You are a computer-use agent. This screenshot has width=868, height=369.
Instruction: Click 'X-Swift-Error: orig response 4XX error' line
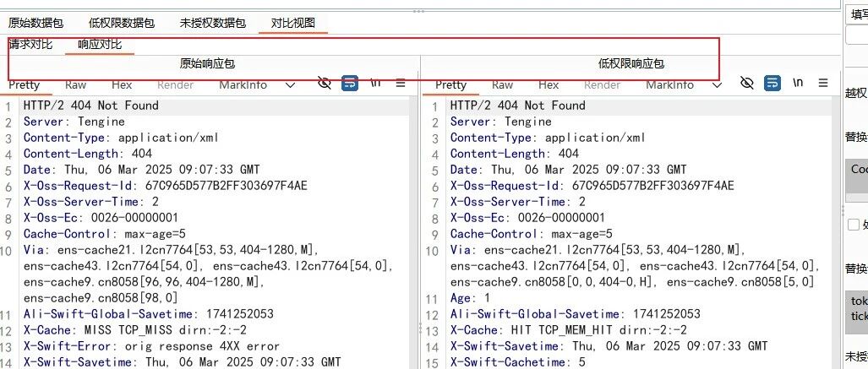point(151,345)
